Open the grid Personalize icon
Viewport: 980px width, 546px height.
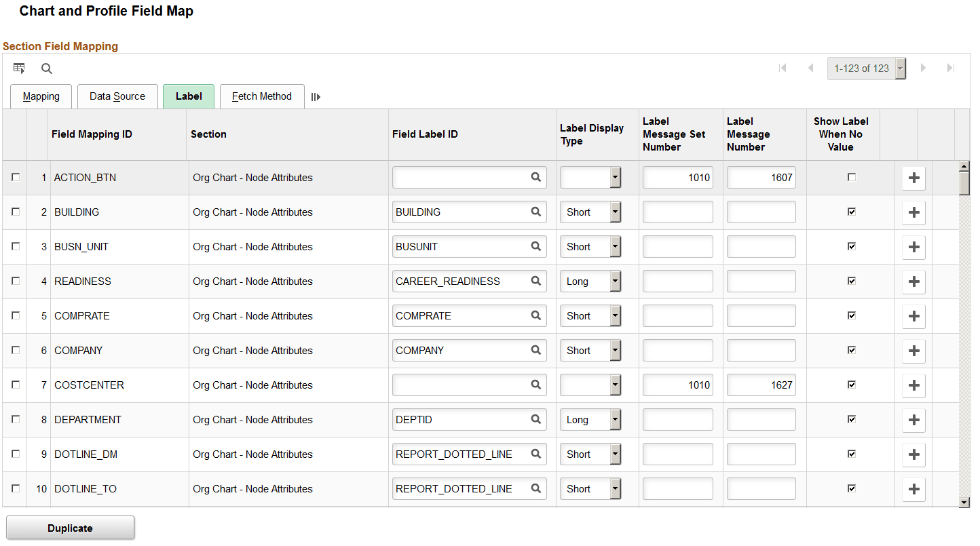pos(19,68)
